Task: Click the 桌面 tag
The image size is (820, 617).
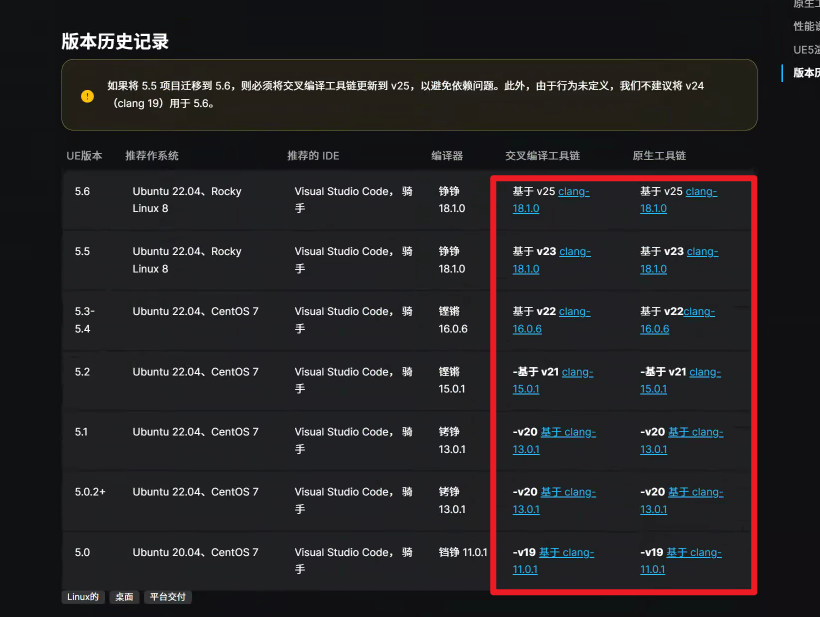Action: point(124,597)
